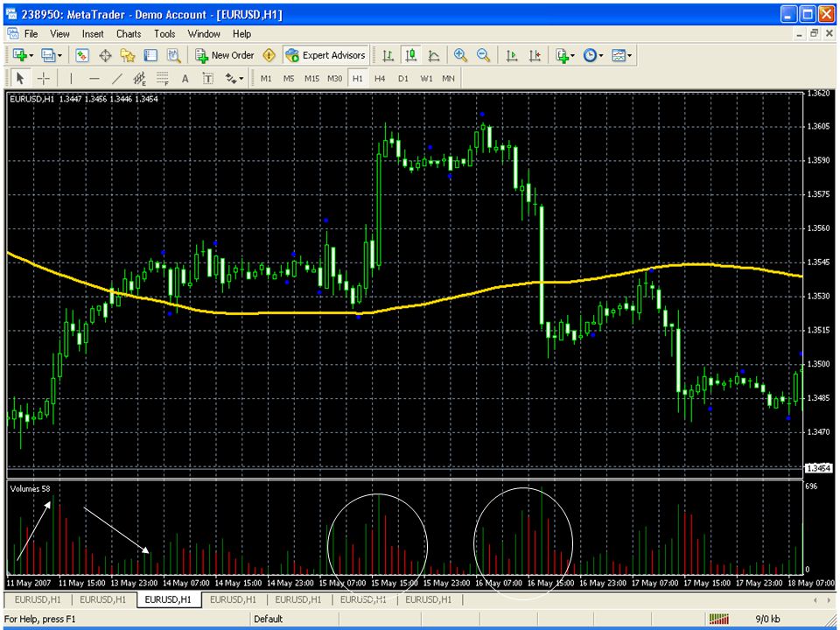Select the Text Label tool (boxed T)
The height and width of the screenshot is (630, 840).
tap(208, 79)
